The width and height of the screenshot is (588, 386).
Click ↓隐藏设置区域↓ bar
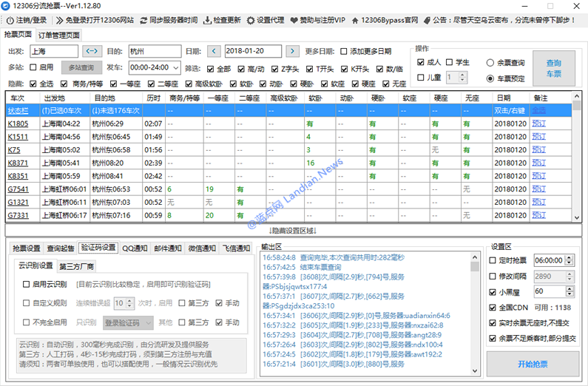pos(293,231)
